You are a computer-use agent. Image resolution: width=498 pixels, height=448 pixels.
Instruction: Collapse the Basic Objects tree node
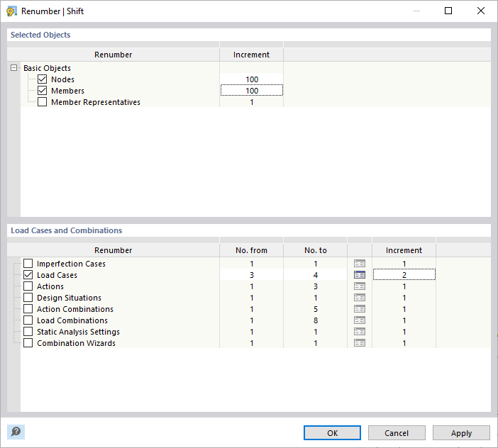pyautogui.click(x=13, y=68)
